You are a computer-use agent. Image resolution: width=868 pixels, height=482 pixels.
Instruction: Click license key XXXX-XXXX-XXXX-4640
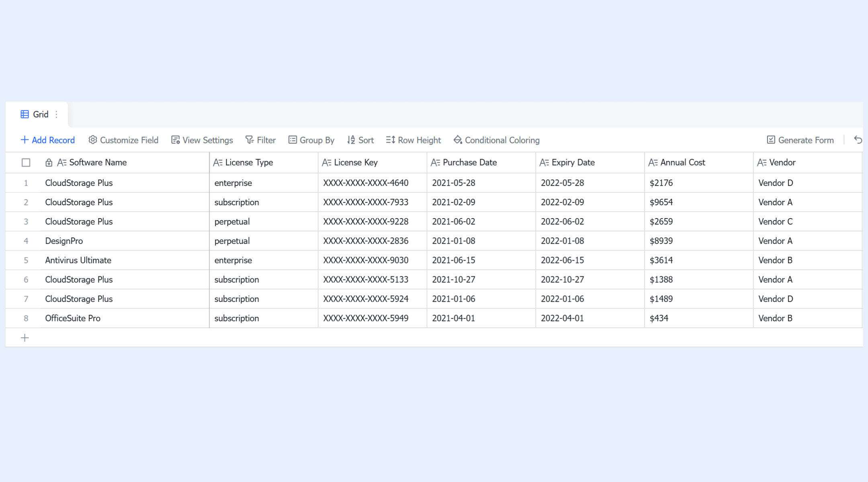pyautogui.click(x=373, y=183)
